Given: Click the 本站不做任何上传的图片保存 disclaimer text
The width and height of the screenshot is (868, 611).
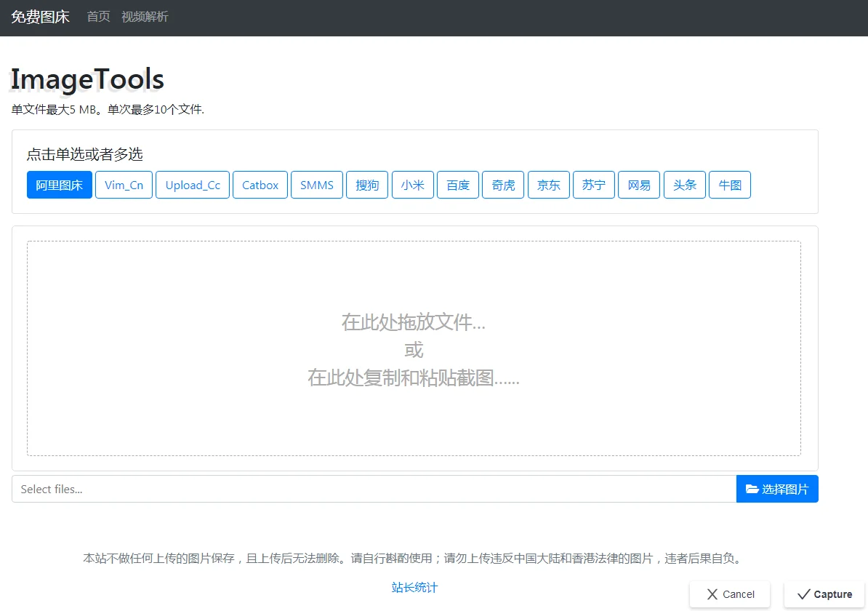Looking at the screenshot, I should tap(414, 559).
